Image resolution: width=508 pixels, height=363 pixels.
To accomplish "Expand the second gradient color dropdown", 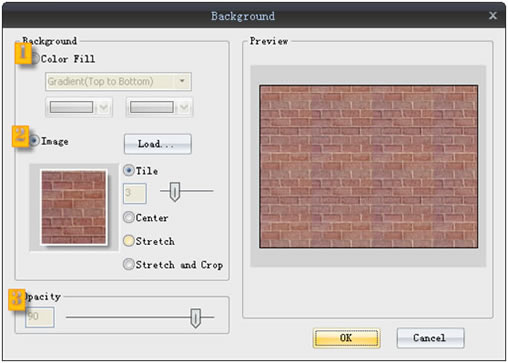I will pyautogui.click(x=184, y=107).
